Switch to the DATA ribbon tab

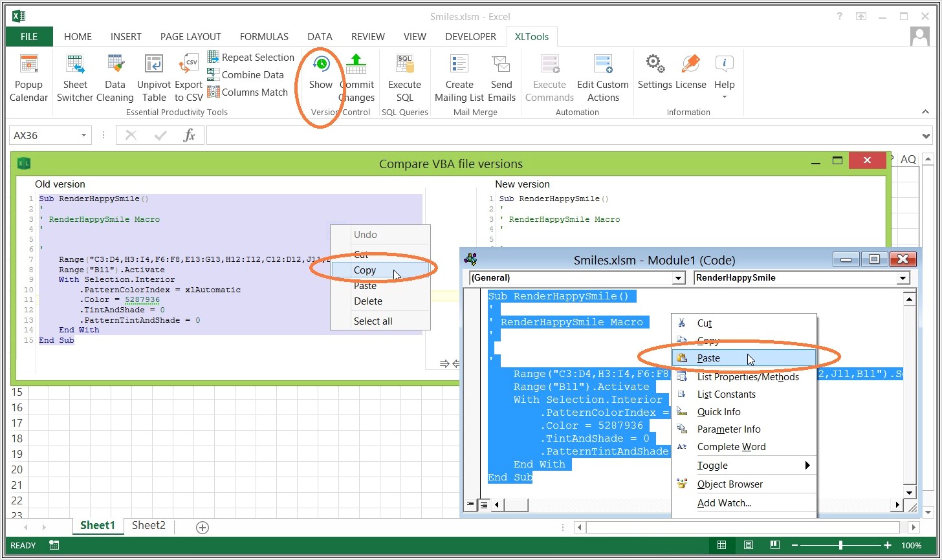click(x=320, y=37)
